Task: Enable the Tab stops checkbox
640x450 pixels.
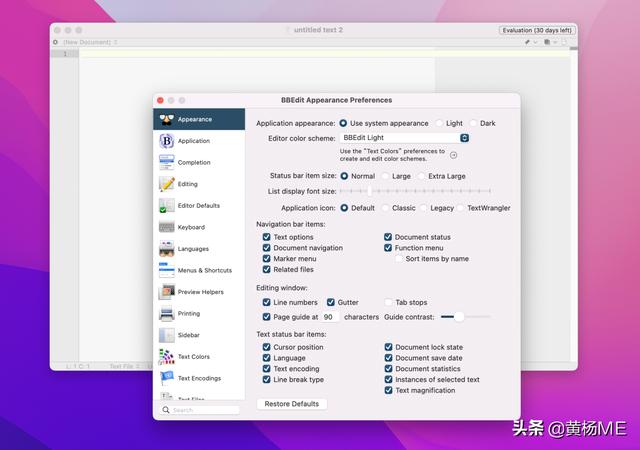Action: (x=389, y=302)
